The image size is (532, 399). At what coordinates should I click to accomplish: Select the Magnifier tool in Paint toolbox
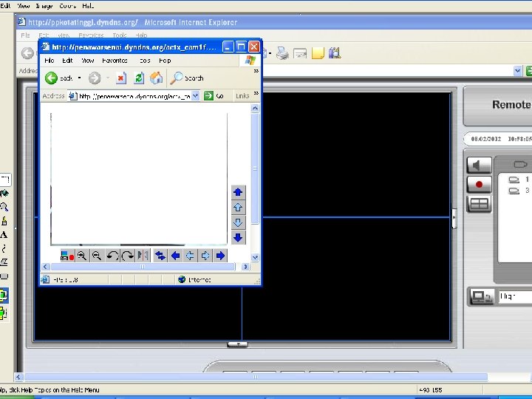tap(4, 207)
